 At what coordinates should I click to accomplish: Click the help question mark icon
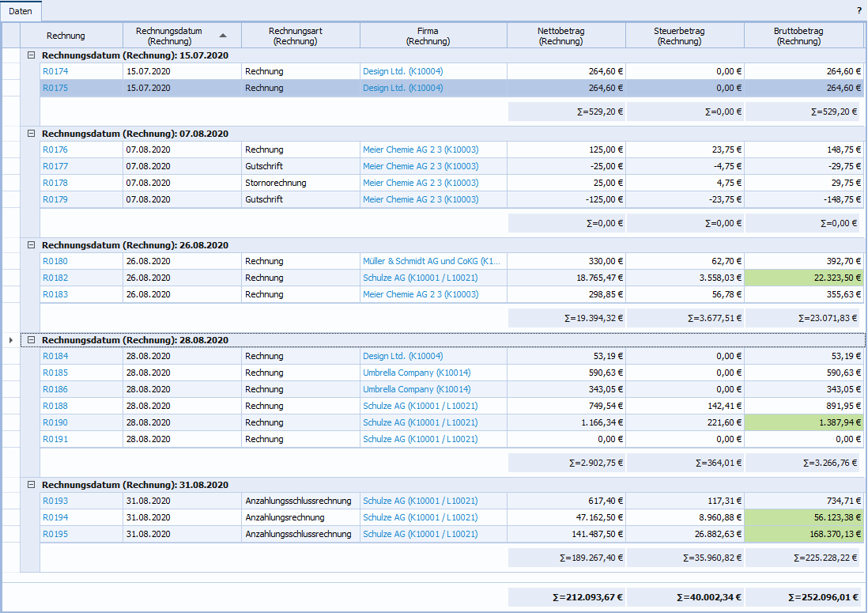coord(859,11)
